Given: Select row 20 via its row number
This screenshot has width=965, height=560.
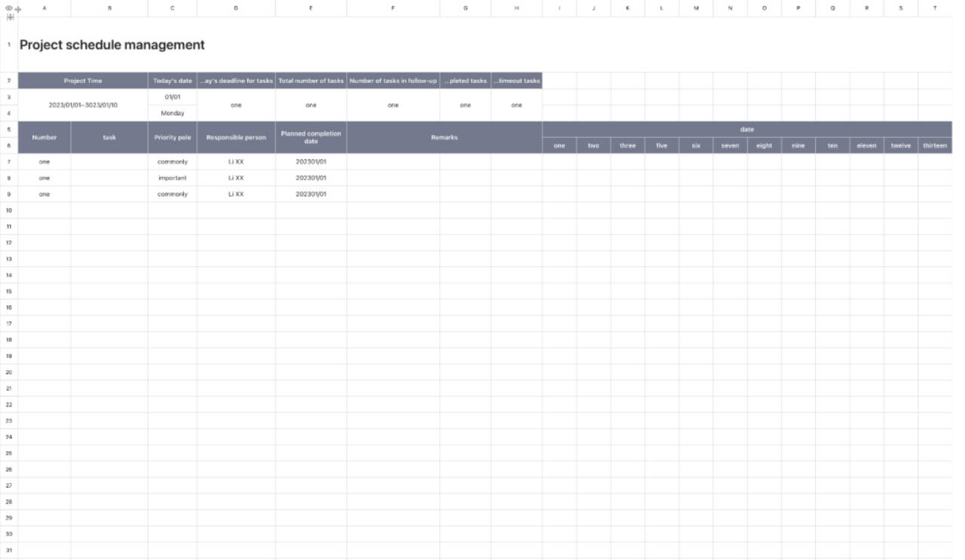Looking at the screenshot, I should click(x=9, y=372).
